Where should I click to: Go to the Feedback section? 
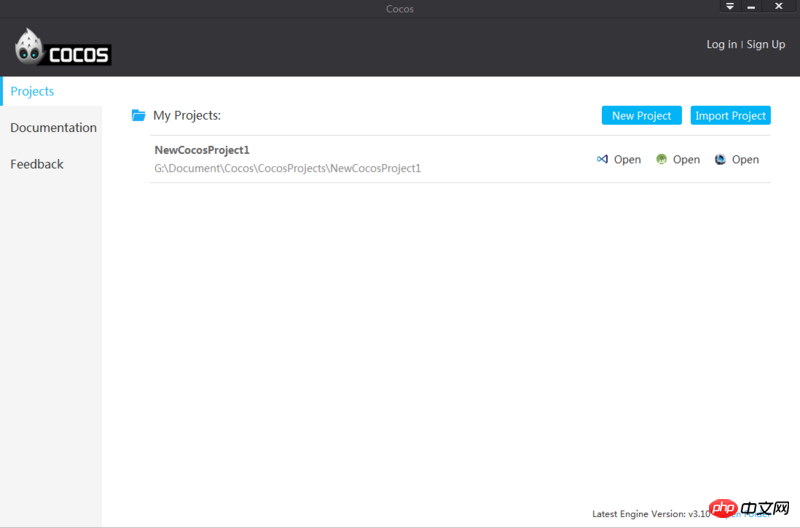coord(37,164)
